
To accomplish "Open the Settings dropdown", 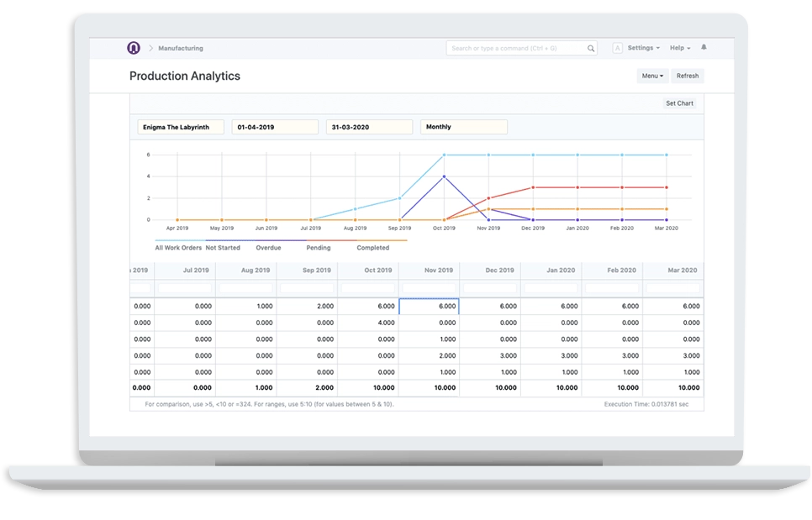I will tap(643, 48).
